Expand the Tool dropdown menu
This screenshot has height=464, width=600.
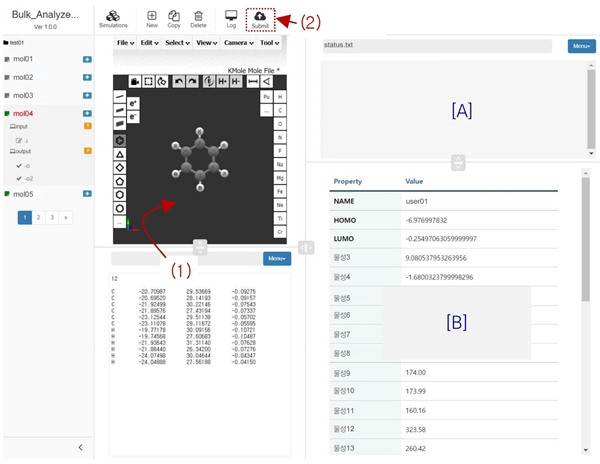click(269, 44)
